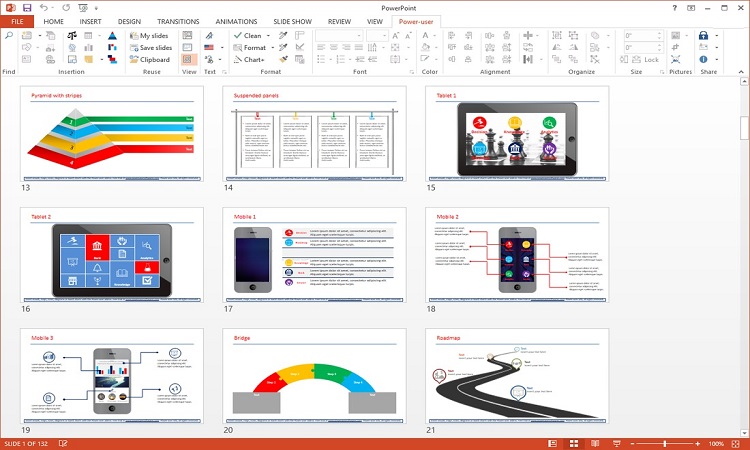Click the Save icon in quick access toolbar

pos(26,7)
